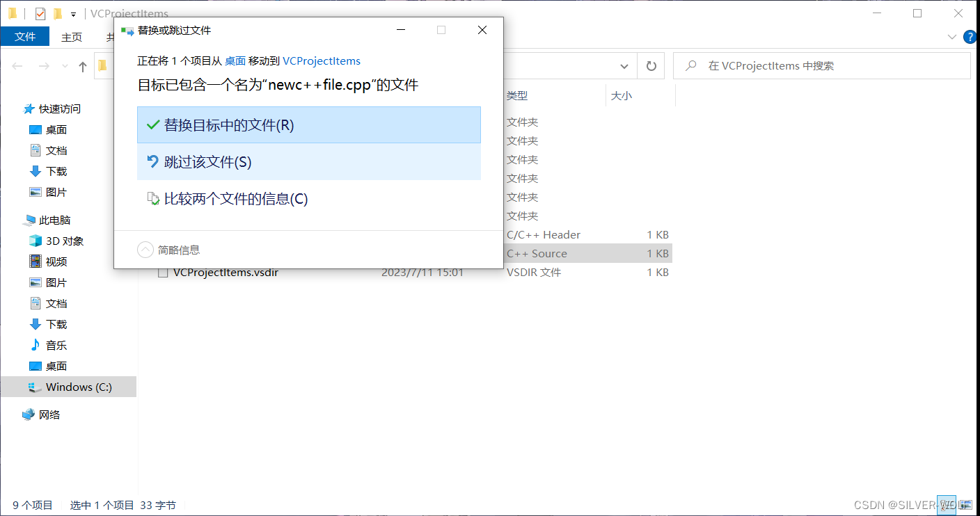The height and width of the screenshot is (516, 980).
Task: Click the Forward navigation arrow
Action: (43, 66)
